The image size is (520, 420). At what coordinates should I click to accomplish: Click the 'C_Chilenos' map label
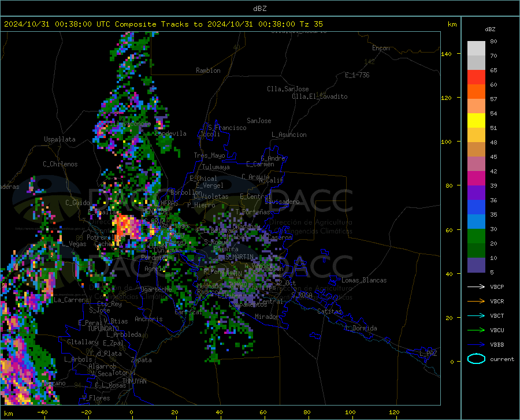pos(60,164)
